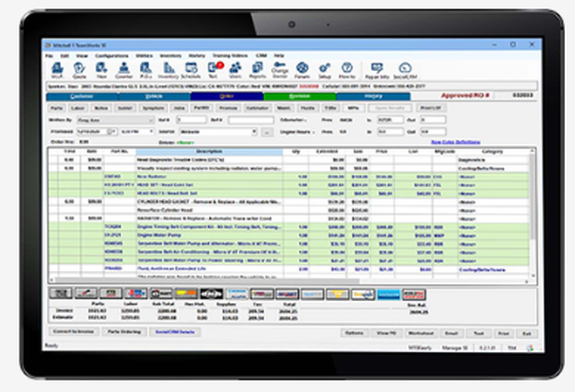Open the Promised date picker dropdown
This screenshot has width=575, height=392.
pyautogui.click(x=113, y=131)
